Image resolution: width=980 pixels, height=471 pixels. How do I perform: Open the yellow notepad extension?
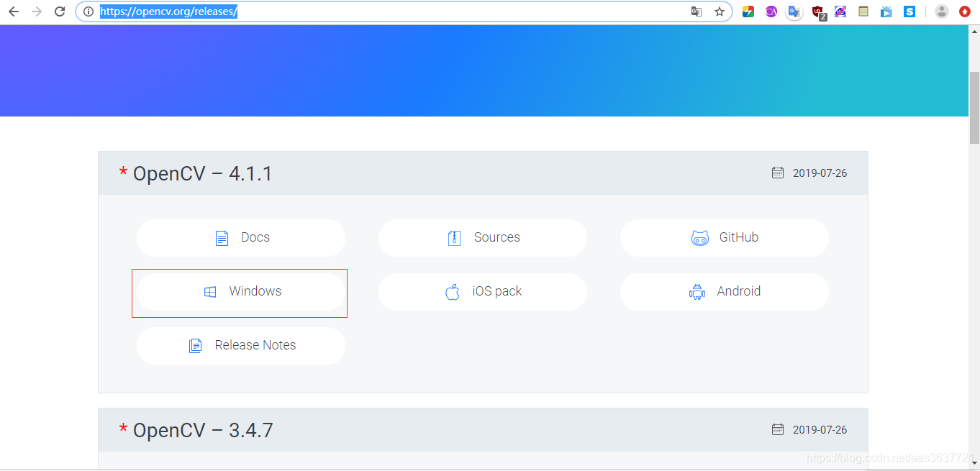(863, 12)
